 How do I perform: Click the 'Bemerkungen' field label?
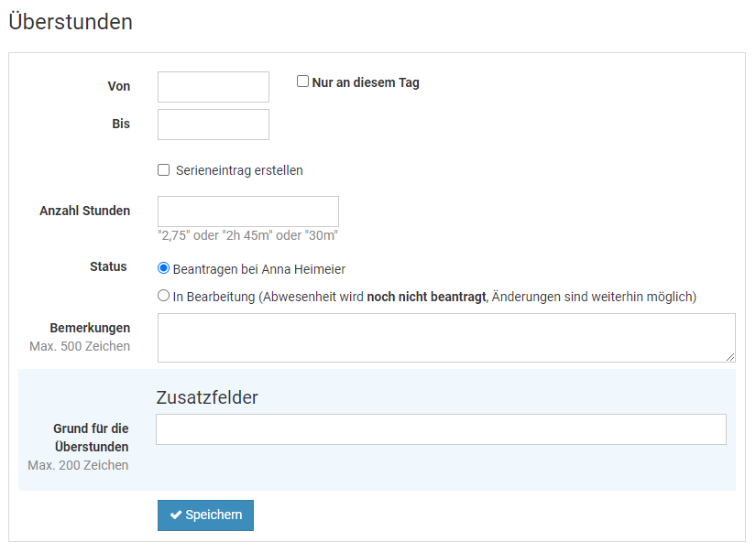(x=90, y=328)
